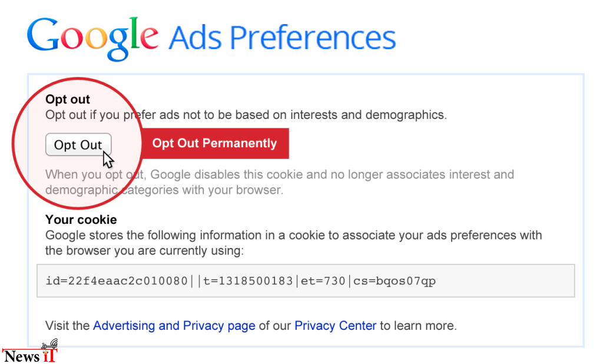
Task: Click the cs=bqos07qp portion of cookie string
Action: (x=395, y=282)
